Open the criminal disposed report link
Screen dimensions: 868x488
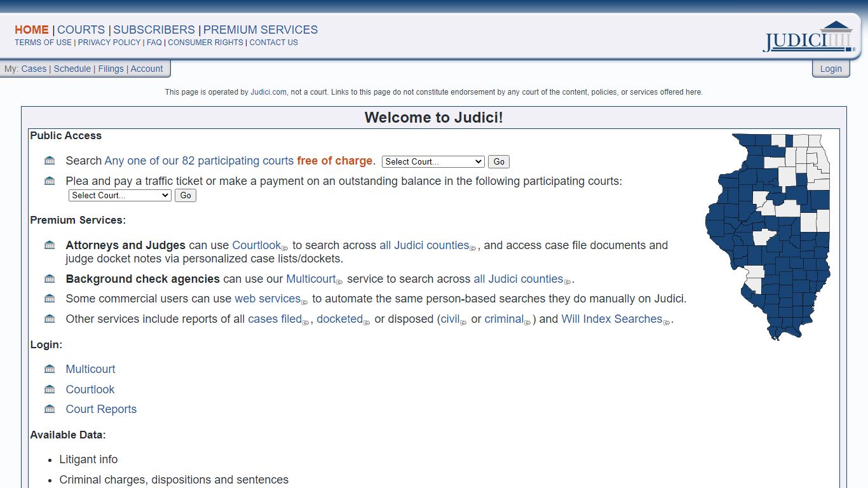pos(505,319)
